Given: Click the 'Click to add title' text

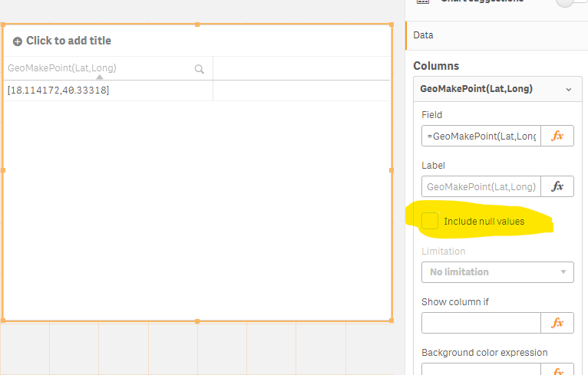Looking at the screenshot, I should [68, 41].
